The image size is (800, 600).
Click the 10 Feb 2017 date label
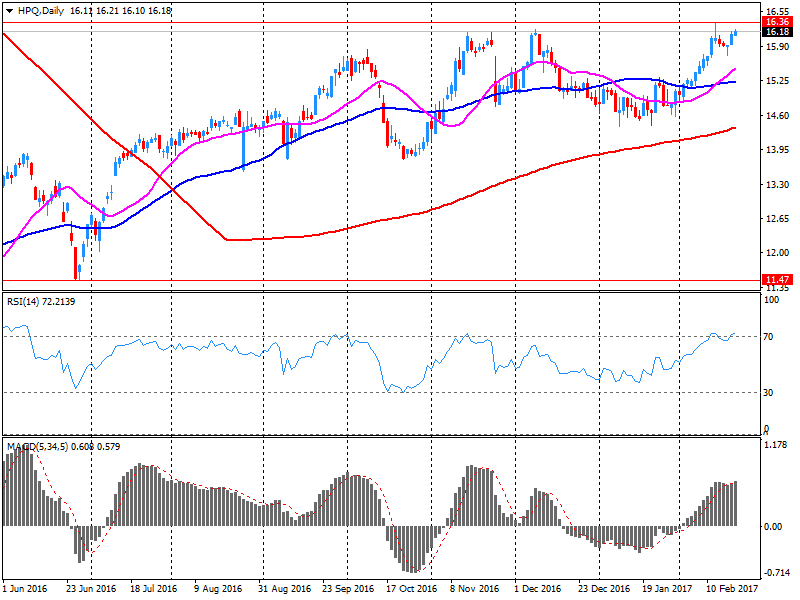(732, 588)
